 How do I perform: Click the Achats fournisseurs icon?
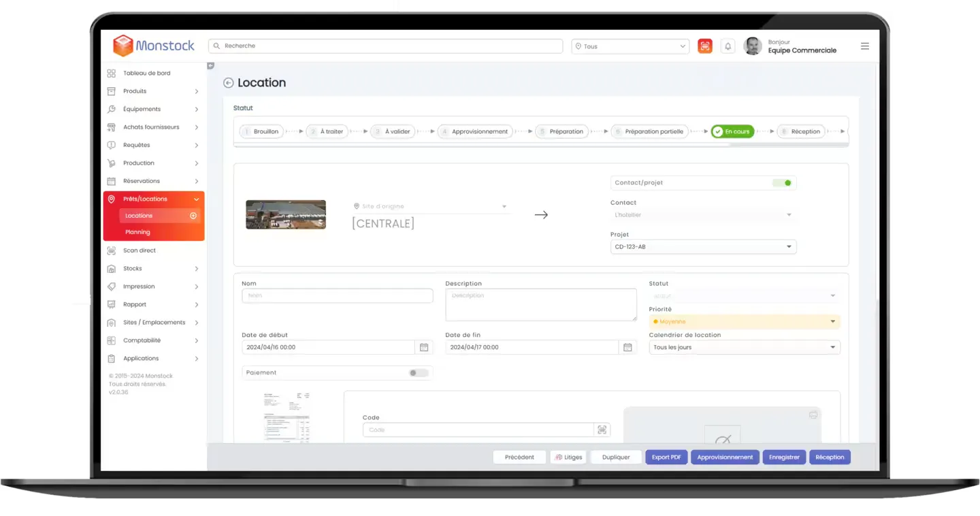[112, 127]
